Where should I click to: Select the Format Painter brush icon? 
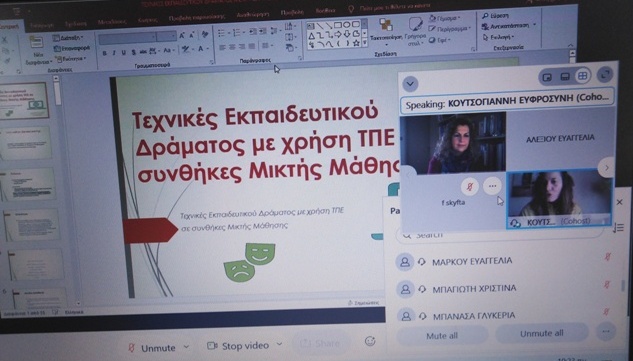(x=8, y=61)
